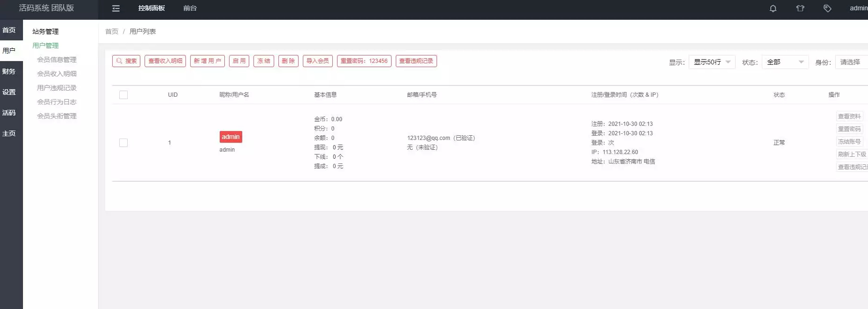Screen dimensions: 868x309
Task: Click the 新增用户 button
Action: [207, 61]
